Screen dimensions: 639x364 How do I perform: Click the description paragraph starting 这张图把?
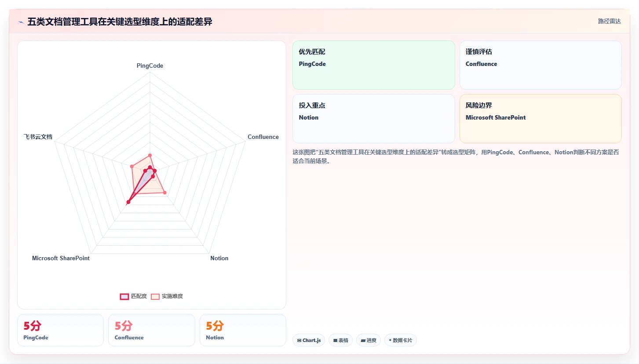coord(456,157)
